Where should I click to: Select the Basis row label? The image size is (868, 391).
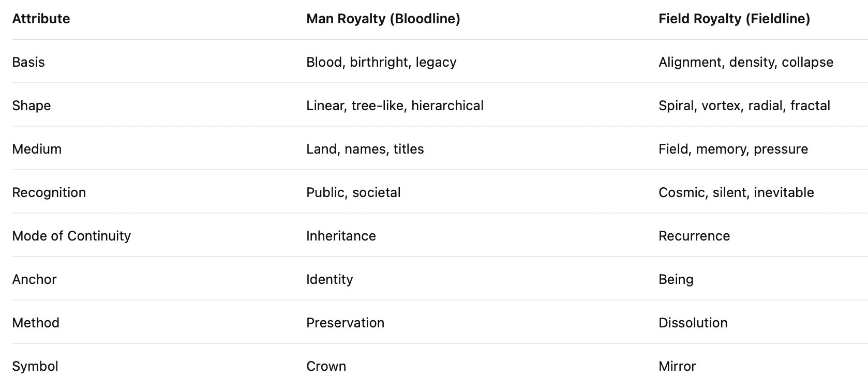[28, 62]
